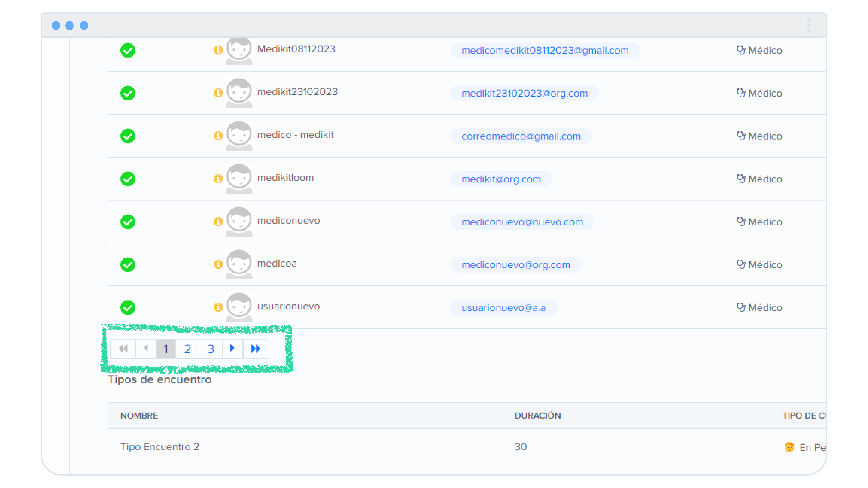
Task: Toggle the green check for mediconuevo row
Action: [x=128, y=222]
